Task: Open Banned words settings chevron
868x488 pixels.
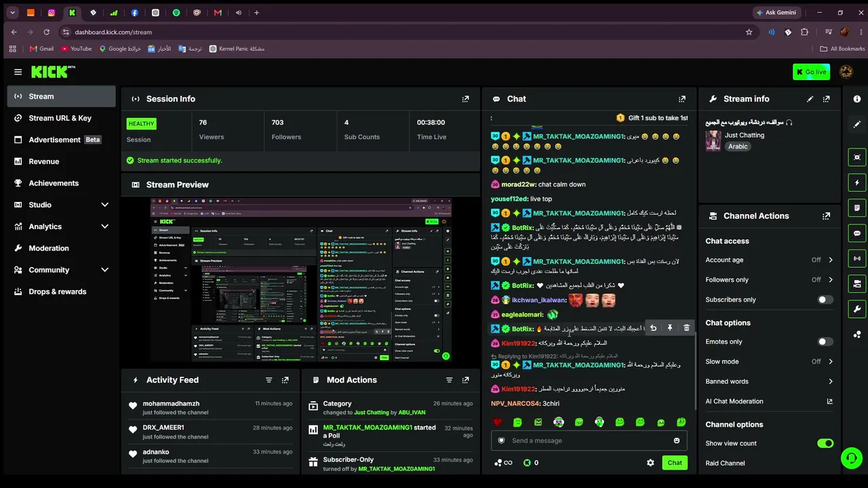Action: tap(830, 382)
